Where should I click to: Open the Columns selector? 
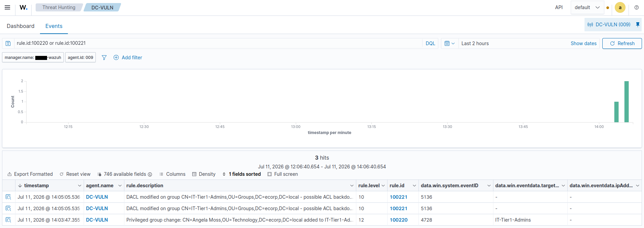point(172,174)
